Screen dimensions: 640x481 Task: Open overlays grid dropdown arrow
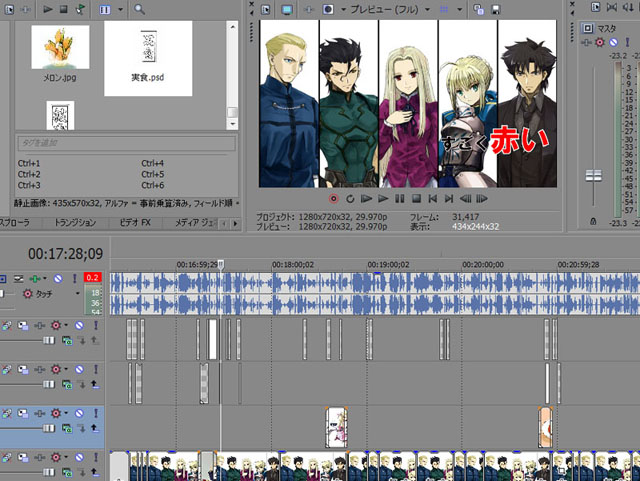click(x=460, y=9)
